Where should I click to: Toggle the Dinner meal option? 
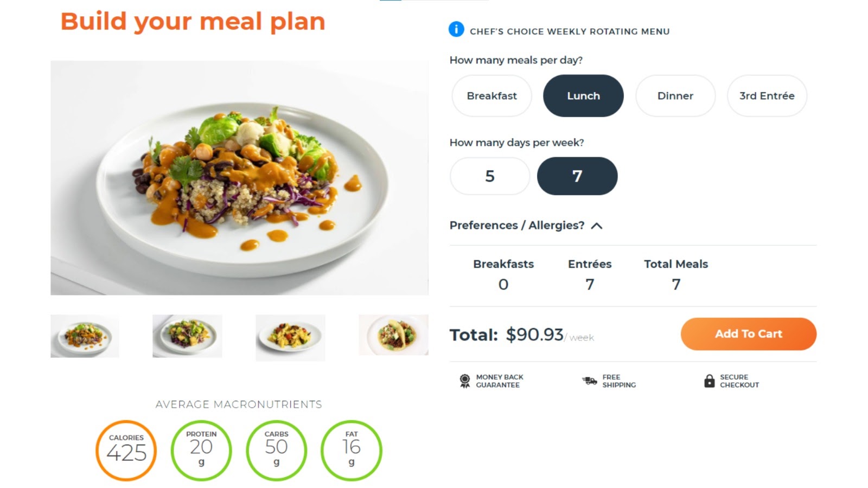675,96
